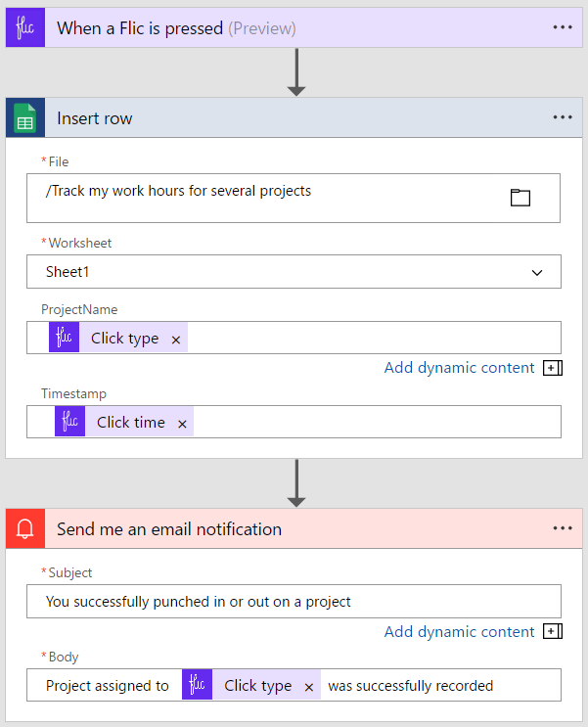Collapse the Insert row action header
Screen dimensions: 588x727
pyautogui.click(x=294, y=118)
